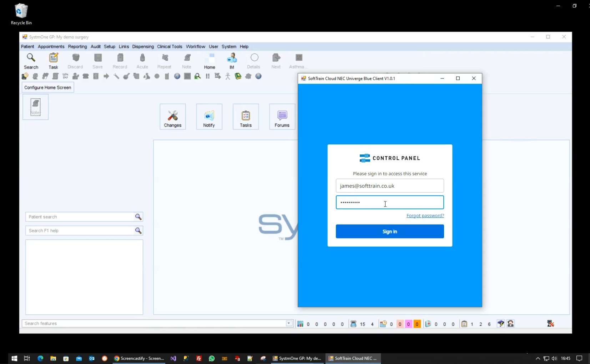This screenshot has width=590, height=364.
Task: Open WhatsApp from the taskbar
Action: (212, 358)
